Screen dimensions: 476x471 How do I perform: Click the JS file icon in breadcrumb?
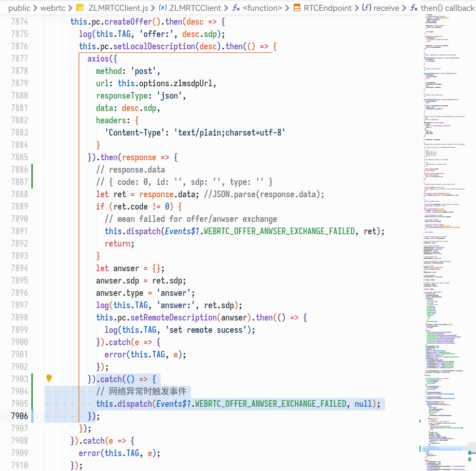80,8
